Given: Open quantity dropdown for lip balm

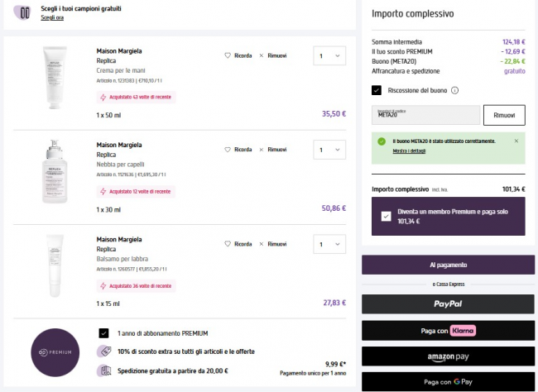Looking at the screenshot, I should click(329, 245).
